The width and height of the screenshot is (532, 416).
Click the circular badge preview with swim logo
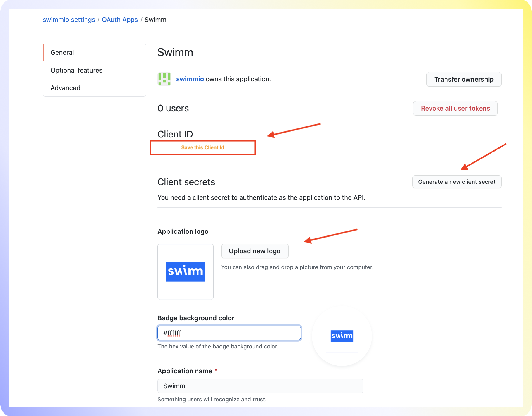[342, 336]
